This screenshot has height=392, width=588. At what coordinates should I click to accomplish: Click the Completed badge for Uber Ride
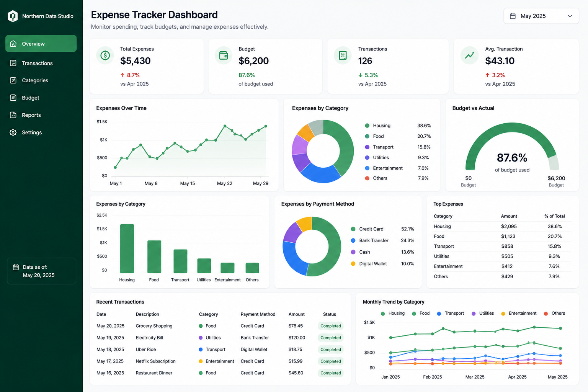point(331,350)
